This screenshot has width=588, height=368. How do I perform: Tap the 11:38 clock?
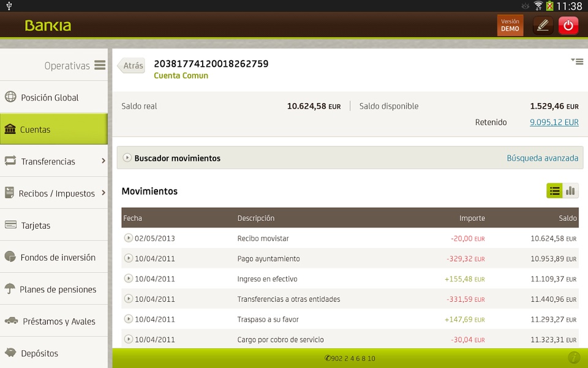[569, 6]
